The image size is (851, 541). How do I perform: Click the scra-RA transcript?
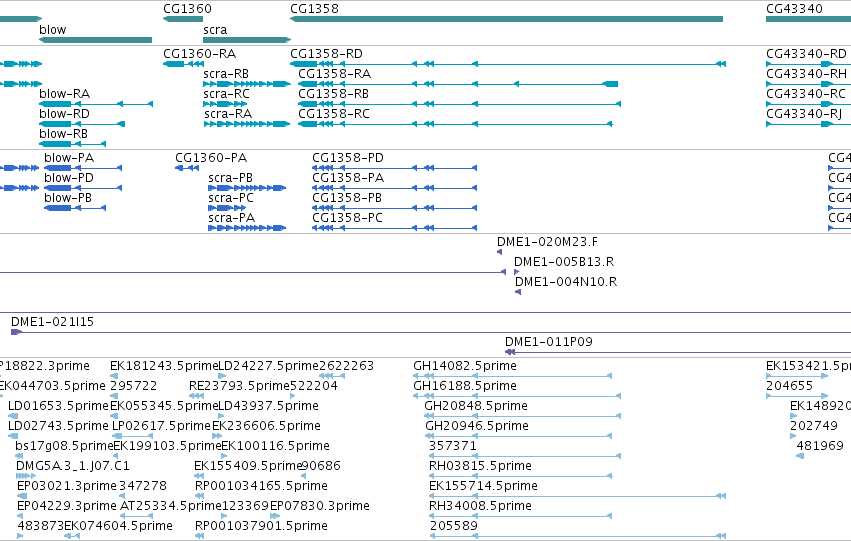tap(247, 124)
